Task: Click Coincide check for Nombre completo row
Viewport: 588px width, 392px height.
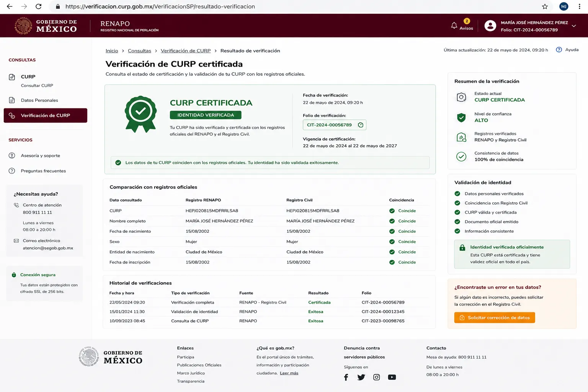Action: click(x=392, y=221)
